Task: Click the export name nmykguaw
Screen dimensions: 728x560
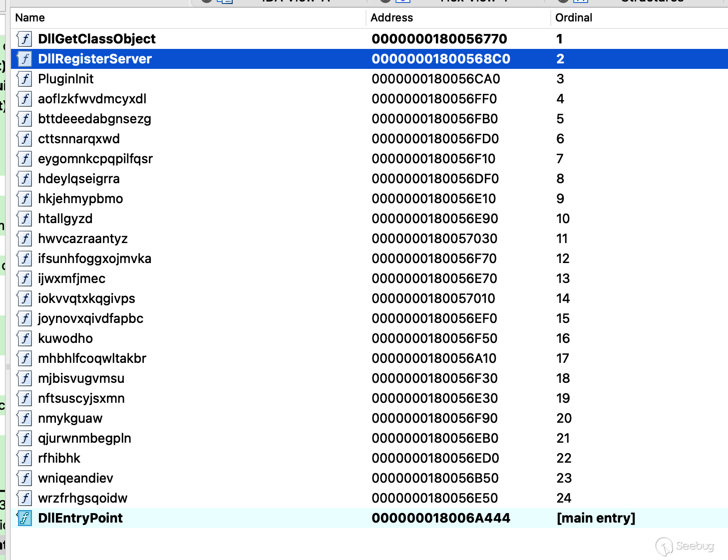Action: [x=70, y=418]
